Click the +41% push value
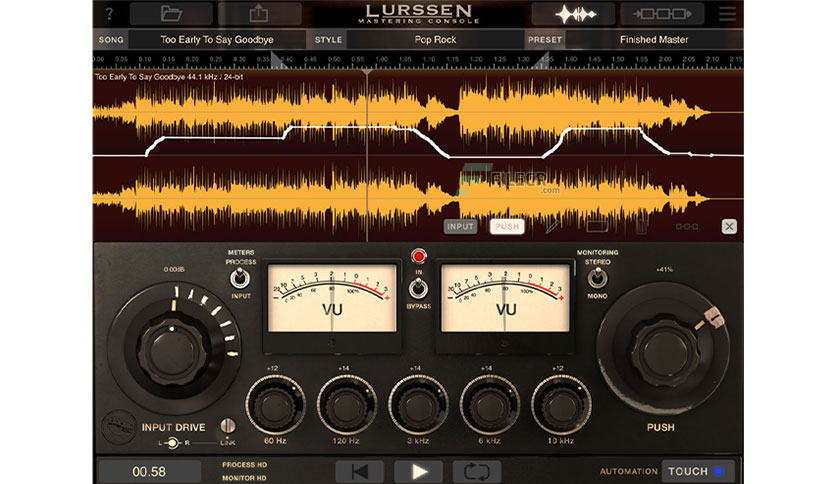Image resolution: width=836 pixels, height=484 pixels. point(664,270)
